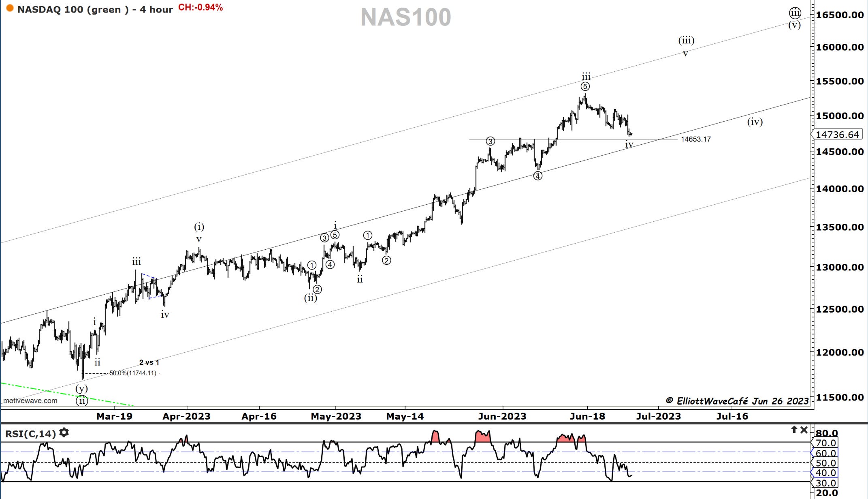868x499 pixels.
Task: Click NASDAQ 100 (green) - 4 hour title
Action: tap(95, 9)
